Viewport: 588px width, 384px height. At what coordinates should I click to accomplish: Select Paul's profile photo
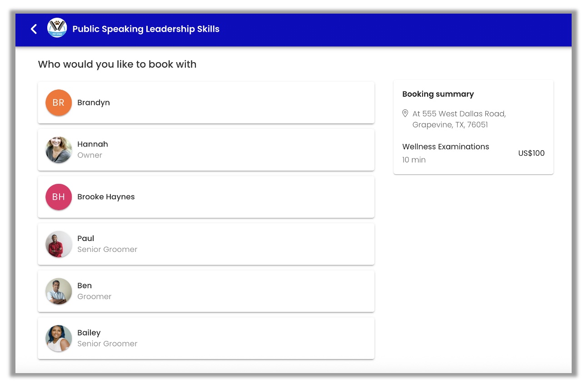pos(59,244)
